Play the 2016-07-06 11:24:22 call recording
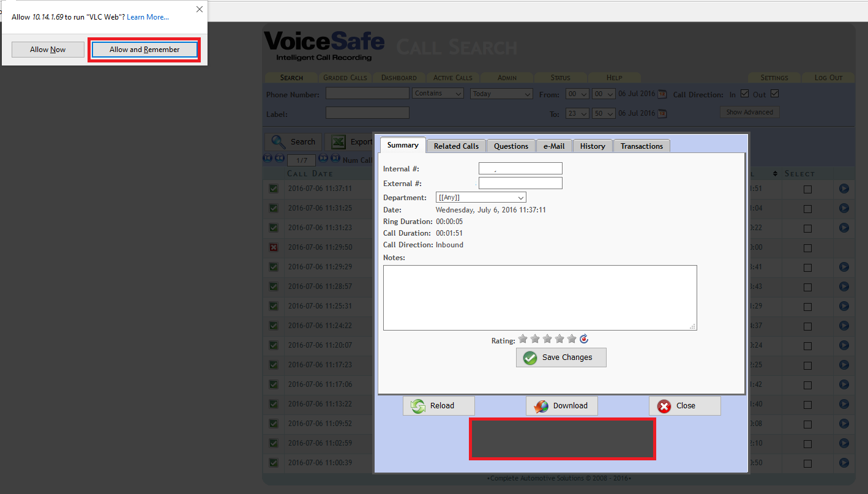The image size is (868, 494). tap(844, 326)
